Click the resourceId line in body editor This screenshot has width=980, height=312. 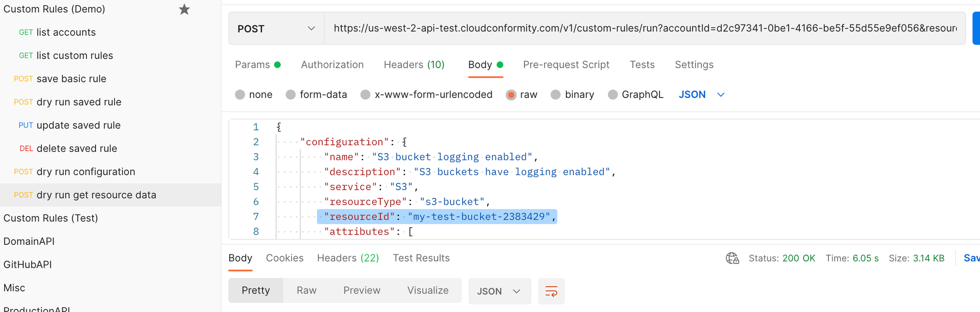point(437,216)
